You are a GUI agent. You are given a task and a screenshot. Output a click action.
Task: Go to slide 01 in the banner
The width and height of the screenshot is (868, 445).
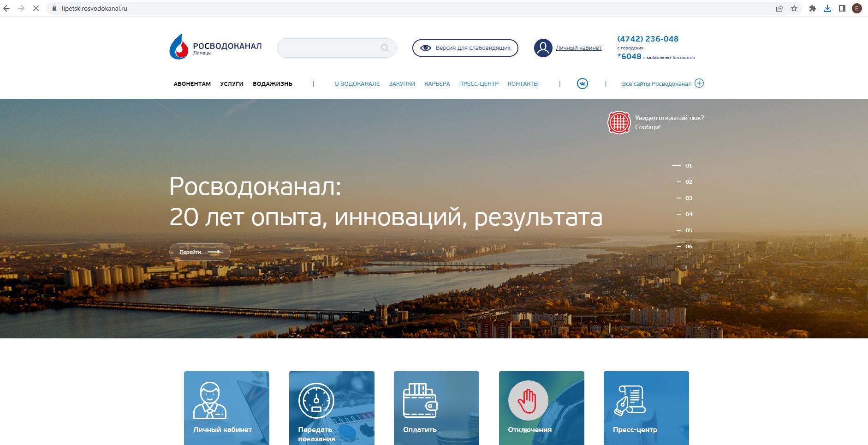click(683, 166)
